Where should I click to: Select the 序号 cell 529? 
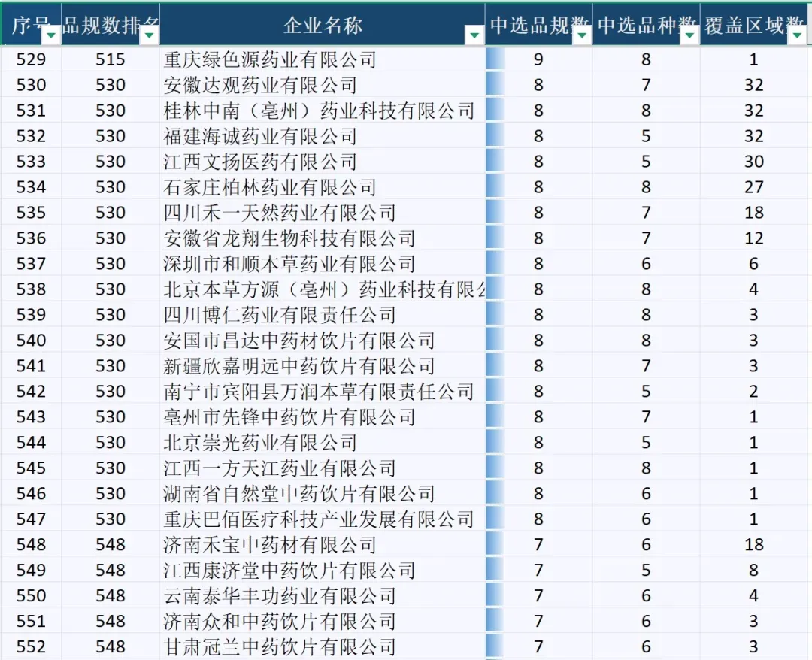[x=31, y=59]
